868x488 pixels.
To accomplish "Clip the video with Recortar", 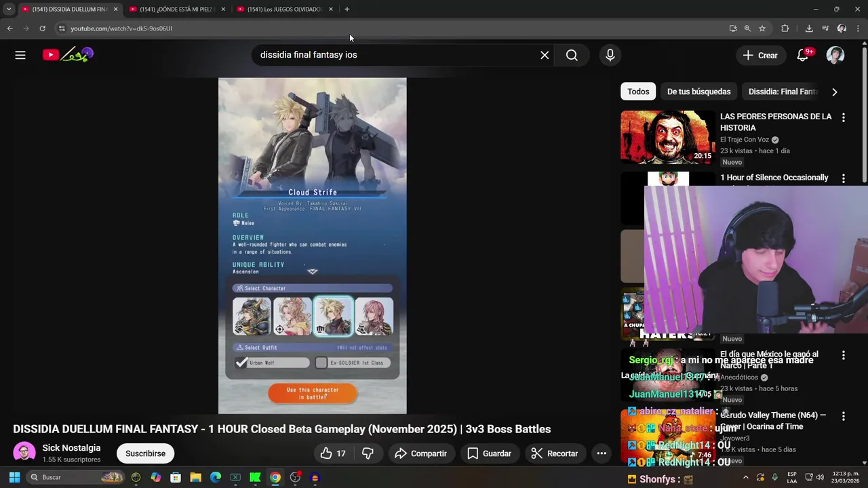I will click(x=554, y=453).
